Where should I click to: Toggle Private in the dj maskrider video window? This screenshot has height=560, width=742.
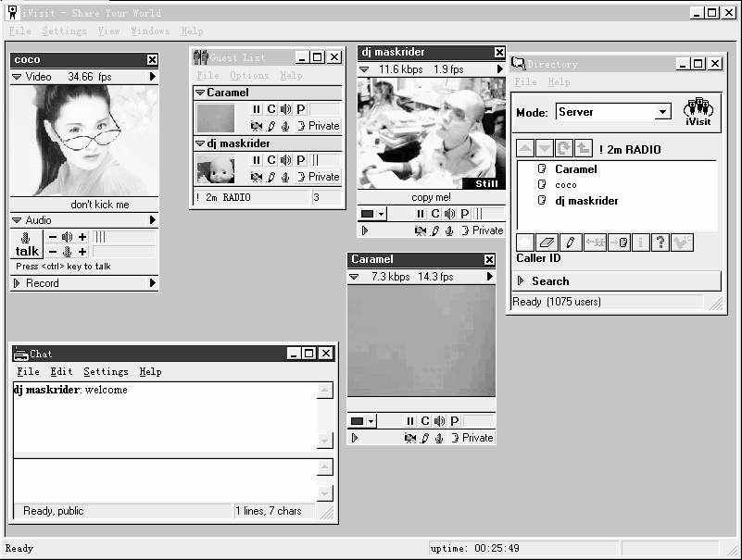click(x=482, y=230)
